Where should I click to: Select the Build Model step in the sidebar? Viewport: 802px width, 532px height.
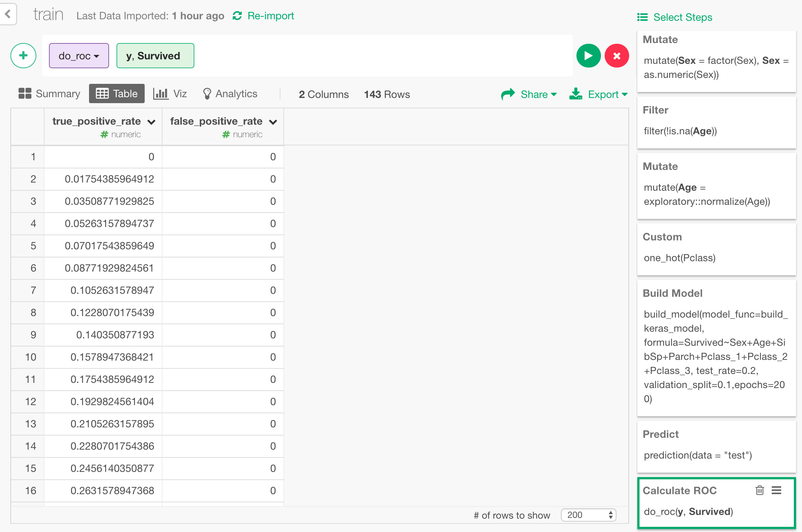pyautogui.click(x=716, y=345)
